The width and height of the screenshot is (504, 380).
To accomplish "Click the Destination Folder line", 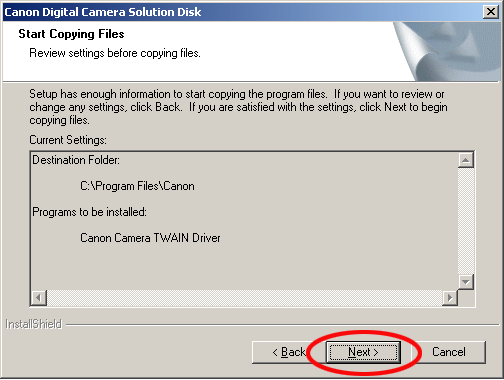I will click(x=76, y=160).
